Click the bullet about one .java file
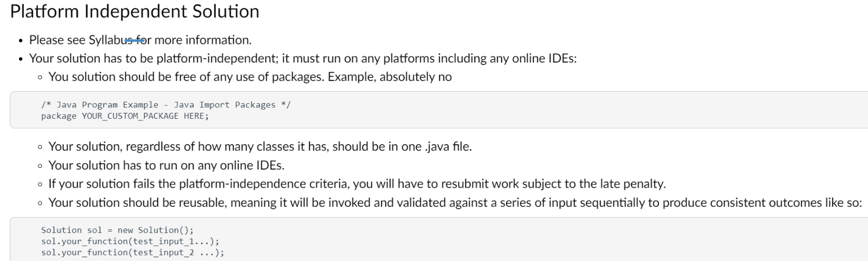The image size is (868, 261). coord(260,147)
